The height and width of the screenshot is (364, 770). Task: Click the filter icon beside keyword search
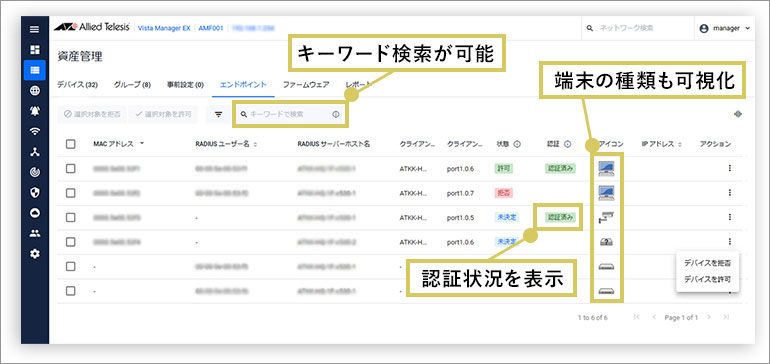tap(219, 114)
